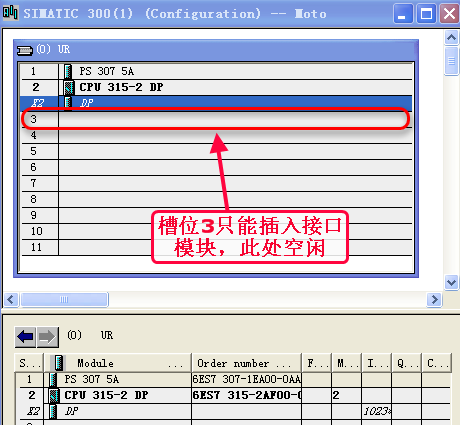460x425 pixels.
Task: Click the DP interface icon in highlighted row
Action: 68,103
